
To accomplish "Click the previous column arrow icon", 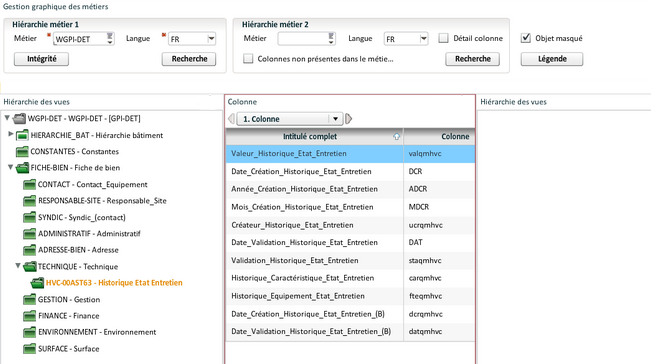I will (231, 119).
